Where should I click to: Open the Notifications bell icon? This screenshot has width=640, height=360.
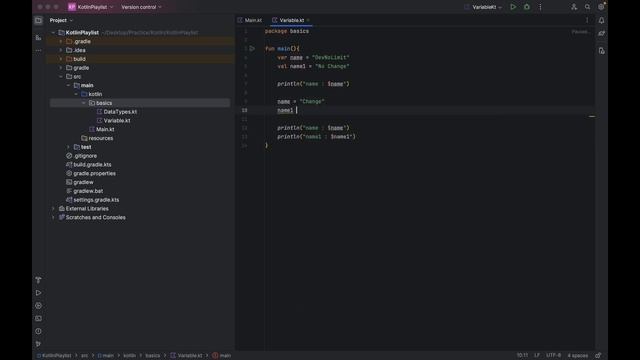pos(601,20)
